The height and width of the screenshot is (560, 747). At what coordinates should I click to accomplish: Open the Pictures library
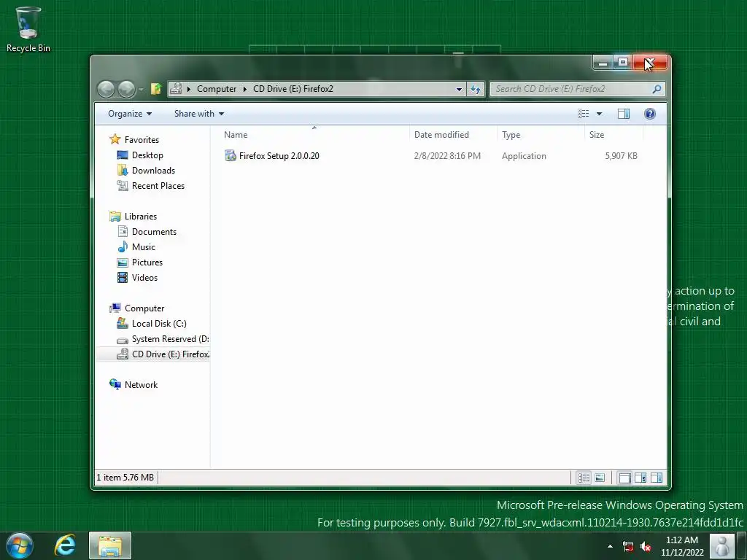pyautogui.click(x=147, y=262)
